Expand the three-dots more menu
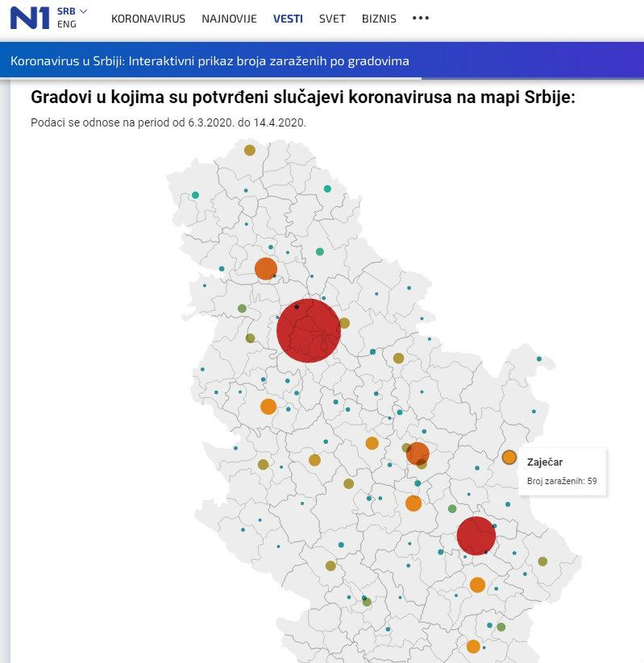Viewport: 644px width, 663px height. (x=421, y=19)
